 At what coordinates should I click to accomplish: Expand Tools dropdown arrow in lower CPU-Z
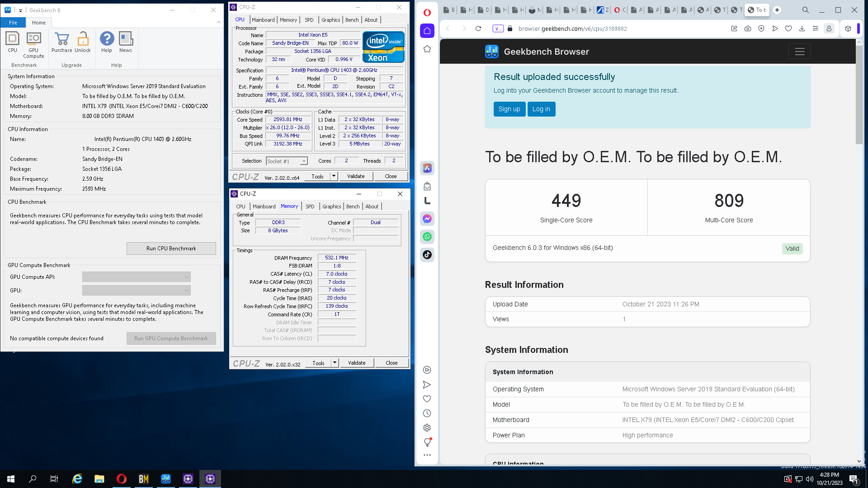[335, 363]
